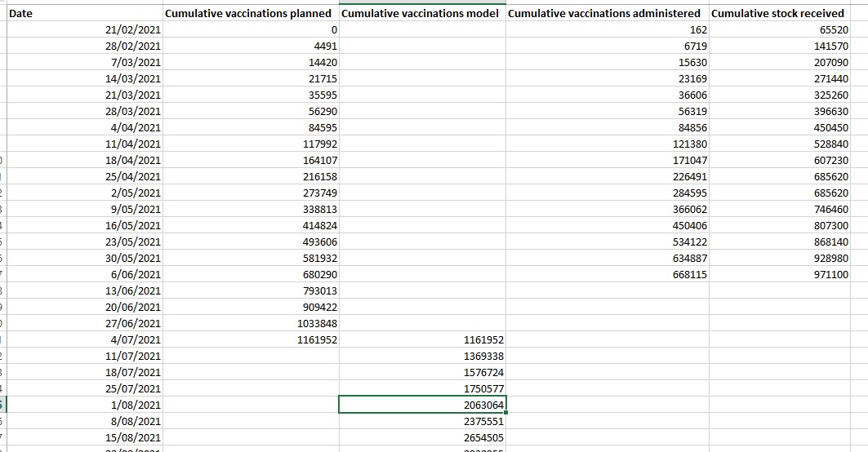This screenshot has width=868, height=452.
Task: Click the fill handle of selected cell 2063064
Action: 507,413
